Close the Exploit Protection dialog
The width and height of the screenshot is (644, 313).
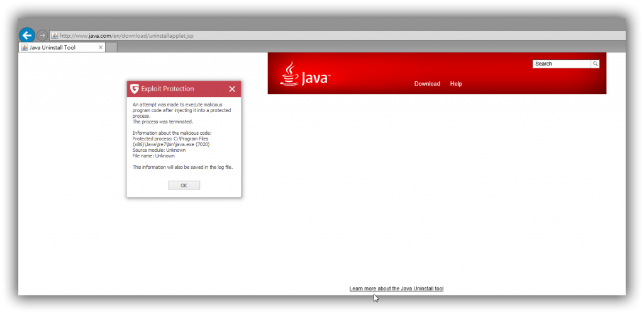(232, 89)
